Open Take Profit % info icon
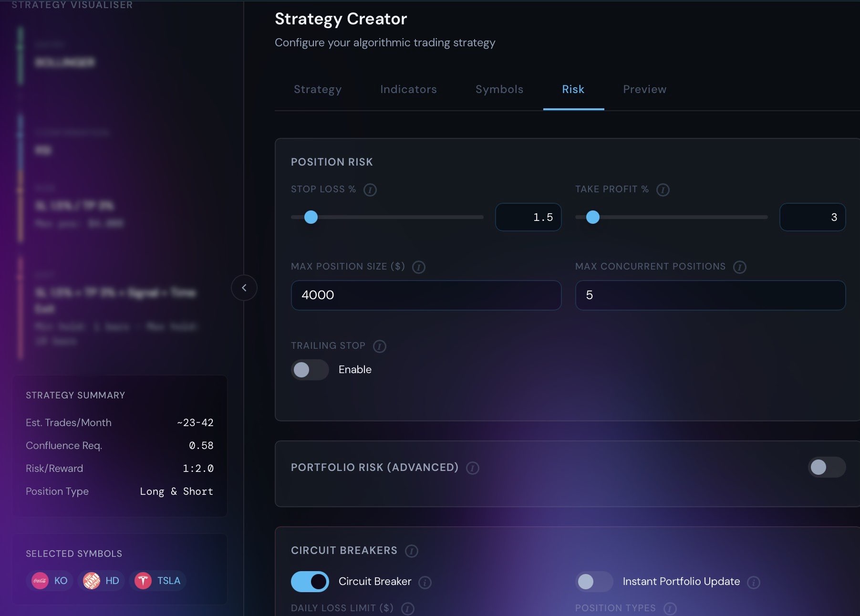The height and width of the screenshot is (616, 860). 663,190
